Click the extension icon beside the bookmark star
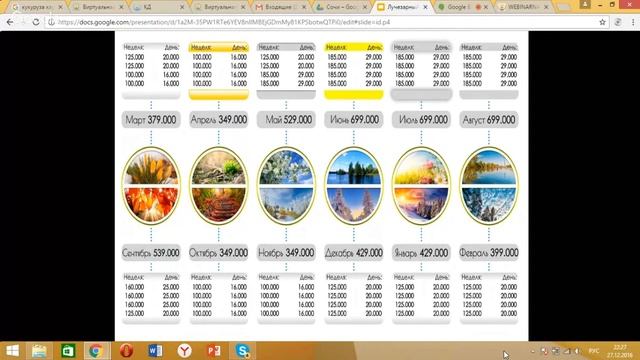Image resolution: width=640 pixels, height=360 pixels. (618, 22)
